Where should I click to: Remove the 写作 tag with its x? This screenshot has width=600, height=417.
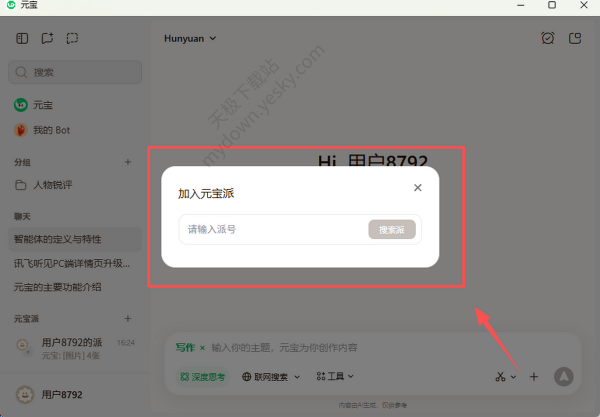tap(201, 348)
